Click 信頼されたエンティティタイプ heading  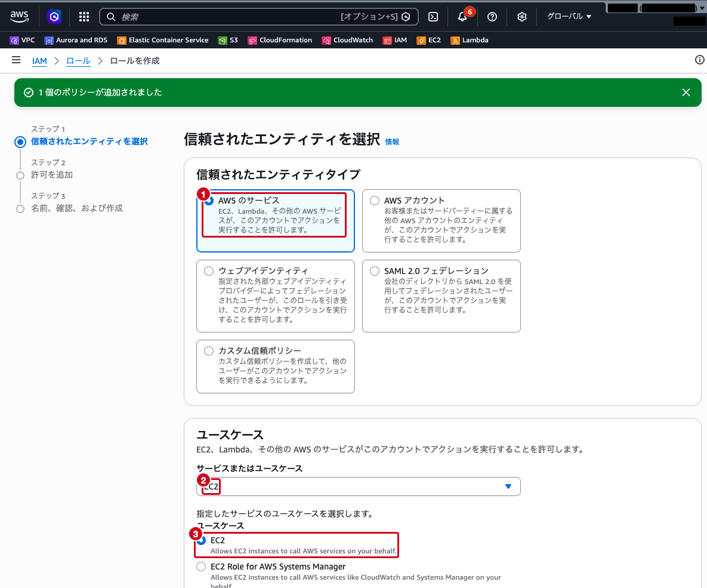(x=278, y=175)
